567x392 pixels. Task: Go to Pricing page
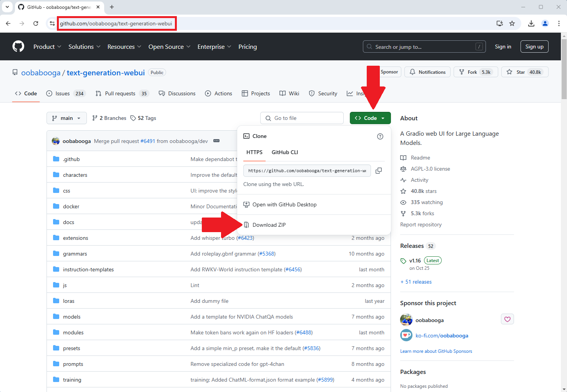(x=248, y=47)
